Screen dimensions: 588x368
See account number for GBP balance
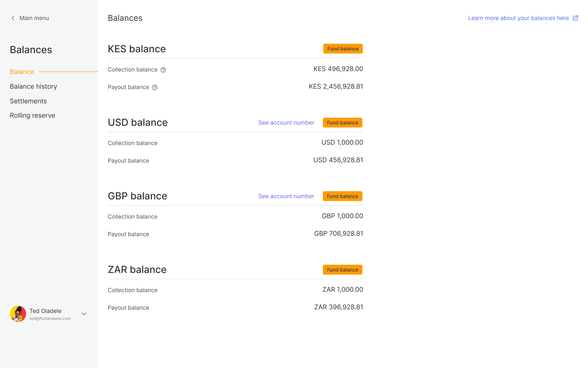click(x=286, y=196)
